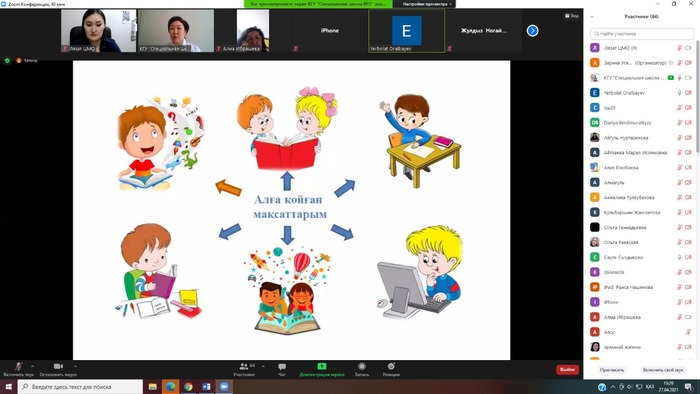Expand the audio options arrow beside the microphone
The image size is (700, 394).
(x=32, y=366)
